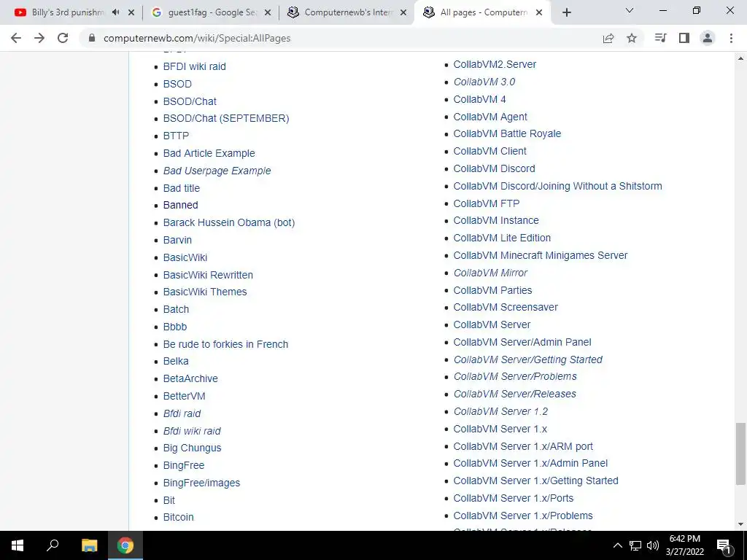The width and height of the screenshot is (747, 560).
Task: Open media controls in Chrome toolbar
Action: pos(660,38)
